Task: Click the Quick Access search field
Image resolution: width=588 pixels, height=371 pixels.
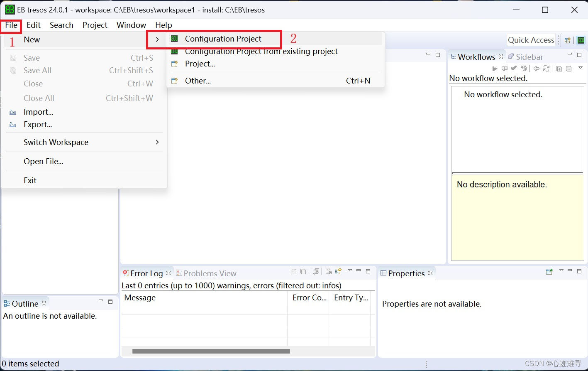Action: click(x=531, y=40)
